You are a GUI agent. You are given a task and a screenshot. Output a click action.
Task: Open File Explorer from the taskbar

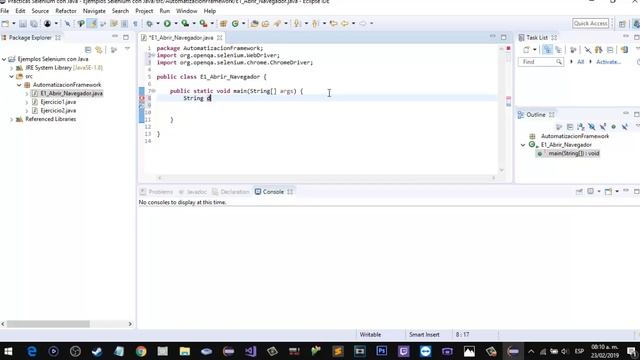click(x=184, y=351)
